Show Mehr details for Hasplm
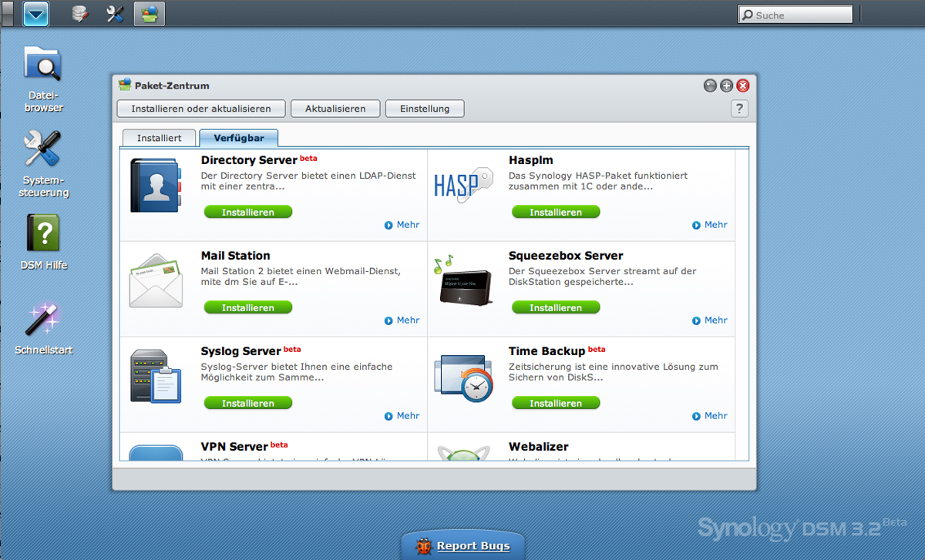 (x=710, y=225)
